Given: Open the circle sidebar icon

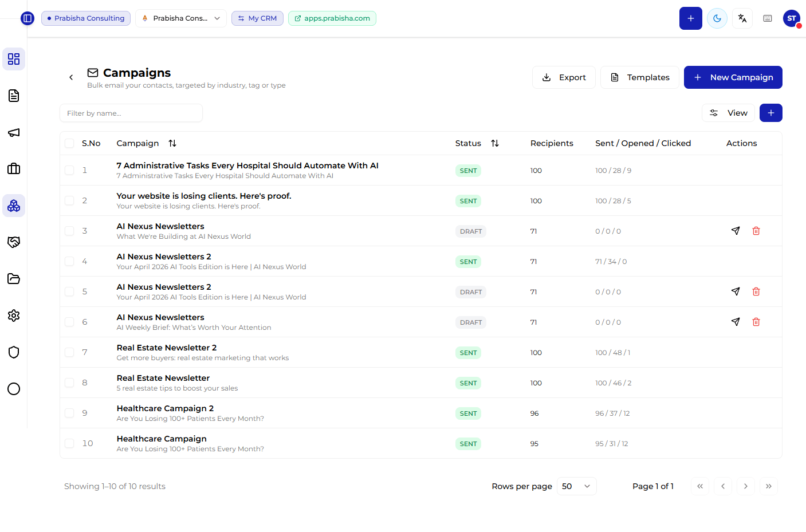Looking at the screenshot, I should click(x=14, y=389).
